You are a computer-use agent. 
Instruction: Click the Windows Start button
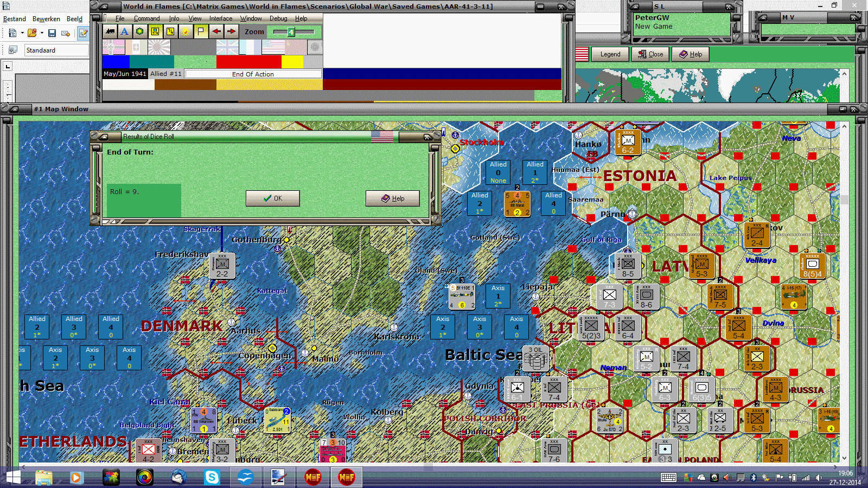coord(13,477)
